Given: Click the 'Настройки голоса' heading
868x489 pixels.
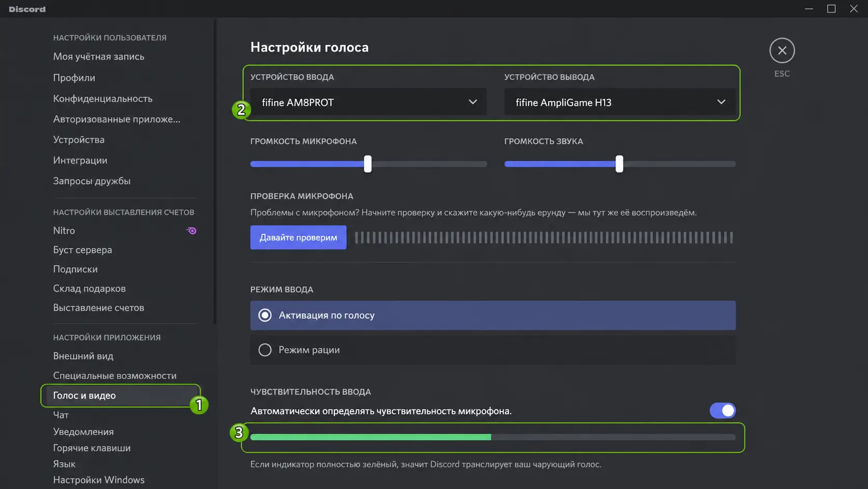Looking at the screenshot, I should point(309,47).
